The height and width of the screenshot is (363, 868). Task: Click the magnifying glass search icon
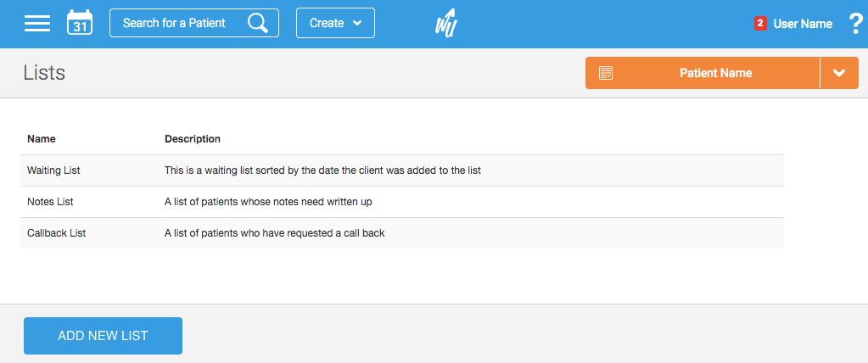click(258, 23)
